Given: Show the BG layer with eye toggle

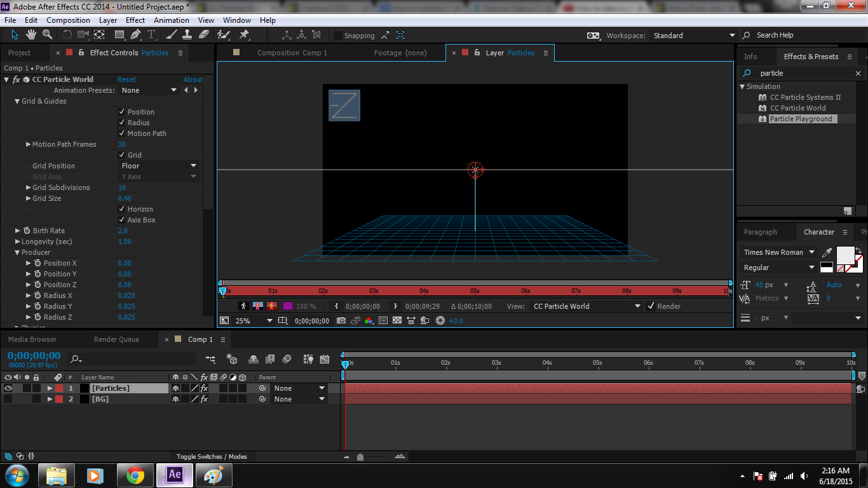Looking at the screenshot, I should point(8,399).
